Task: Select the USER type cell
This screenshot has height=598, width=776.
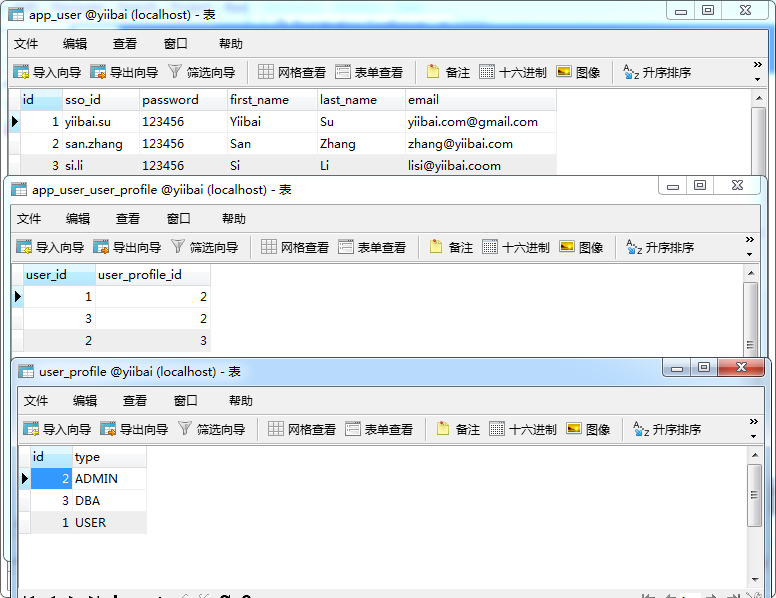Action: 109,522
